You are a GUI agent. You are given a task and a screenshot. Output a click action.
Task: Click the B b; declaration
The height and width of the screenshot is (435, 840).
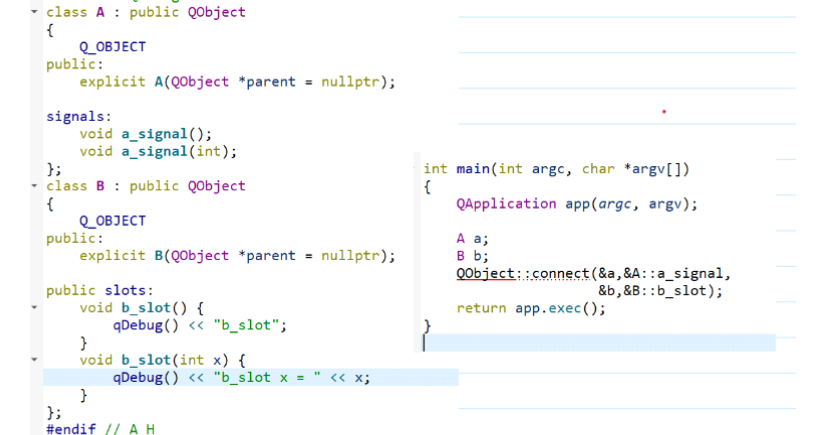tap(472, 256)
